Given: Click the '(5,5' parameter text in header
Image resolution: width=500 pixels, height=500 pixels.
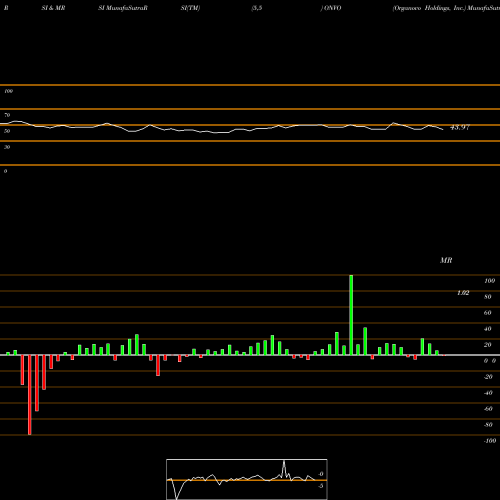Looking at the screenshot, I should click(x=257, y=8).
